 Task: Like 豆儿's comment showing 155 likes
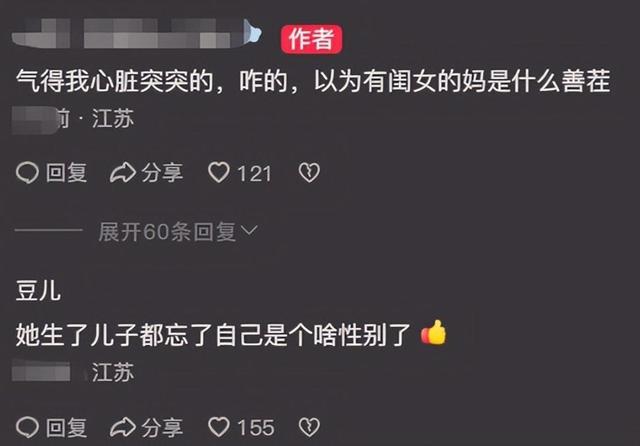point(219,427)
